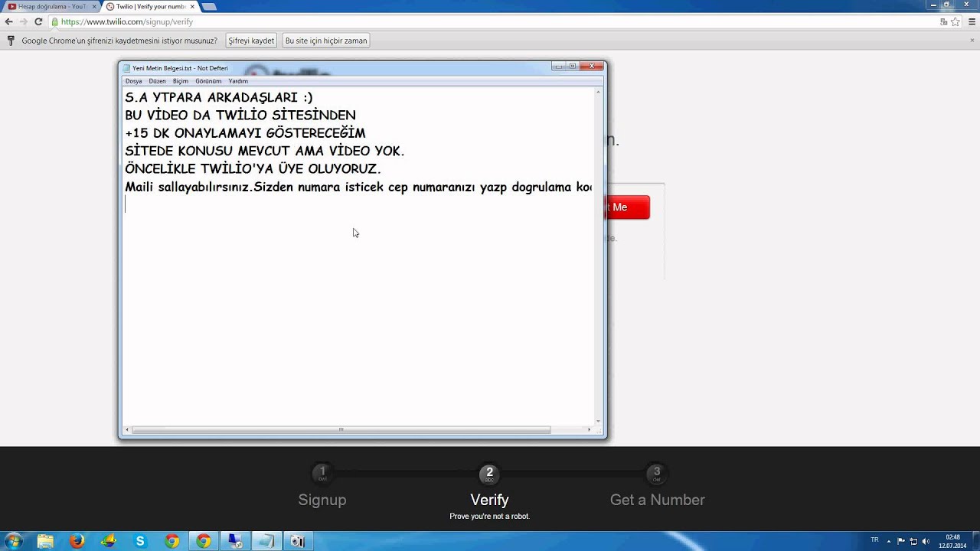Click Chrome back arrow

8,22
